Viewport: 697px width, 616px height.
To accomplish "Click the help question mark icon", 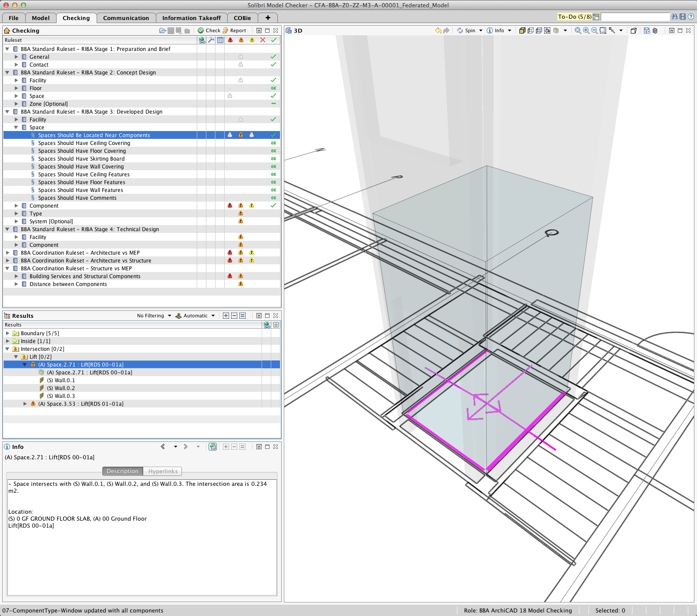I will (691, 17).
